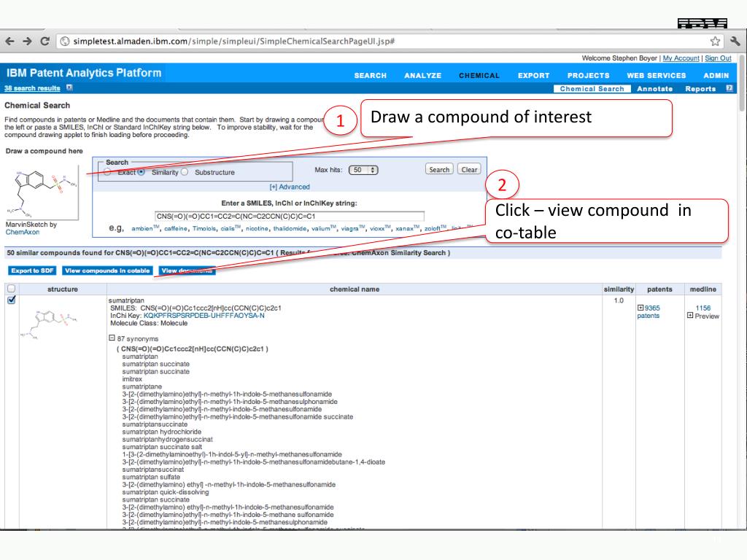Open the ADMIN menu
Image resolution: width=747 pixels, height=560 pixels.
point(716,75)
